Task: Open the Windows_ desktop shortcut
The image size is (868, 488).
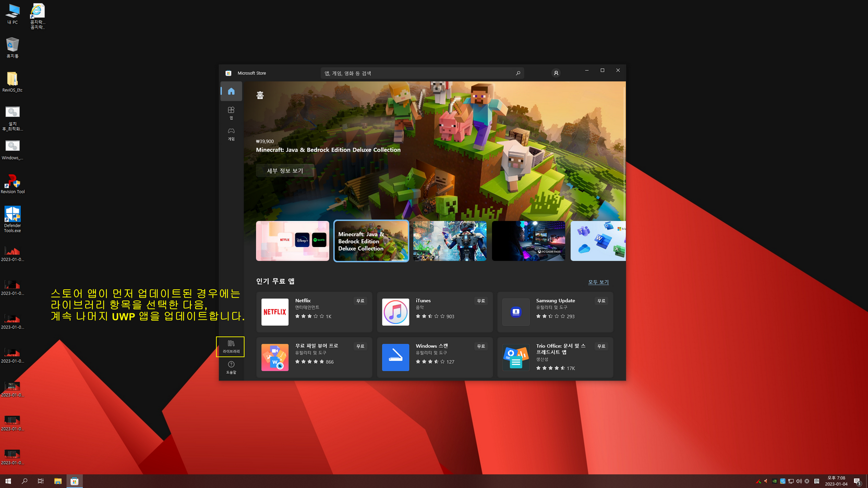Action: (x=13, y=150)
